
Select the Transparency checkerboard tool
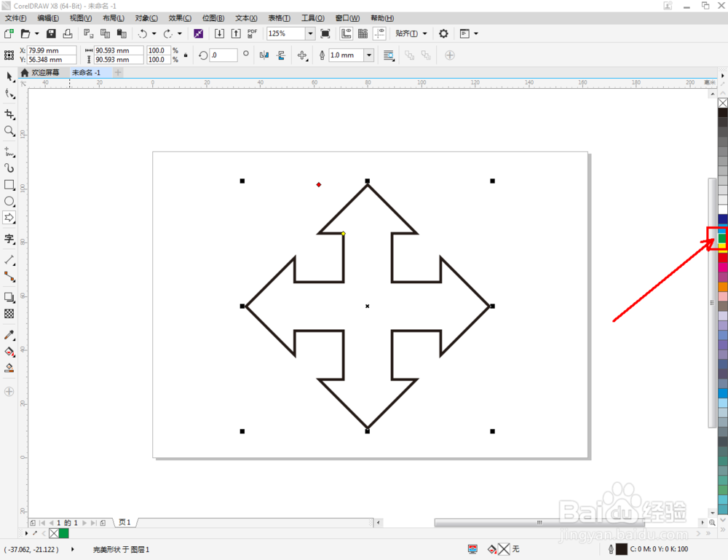pos(9,314)
